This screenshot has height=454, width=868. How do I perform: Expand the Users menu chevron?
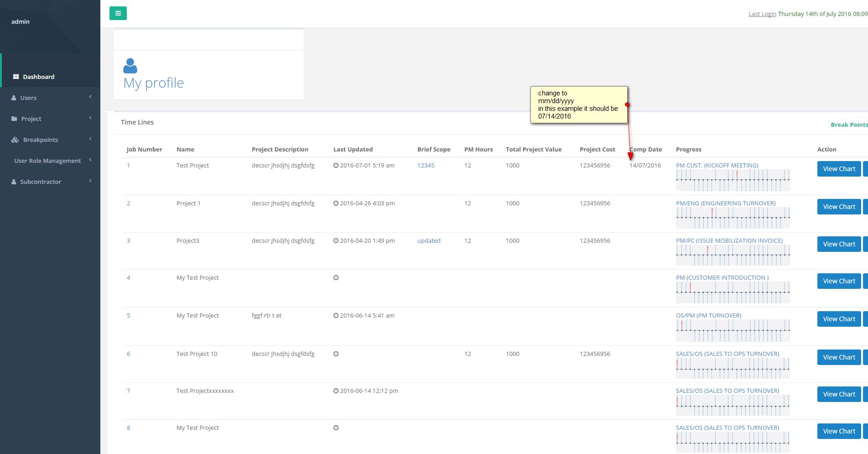click(x=90, y=97)
